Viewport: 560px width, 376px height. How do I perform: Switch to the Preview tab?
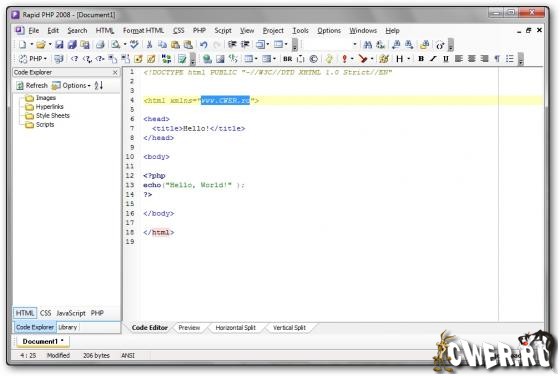[x=189, y=328]
